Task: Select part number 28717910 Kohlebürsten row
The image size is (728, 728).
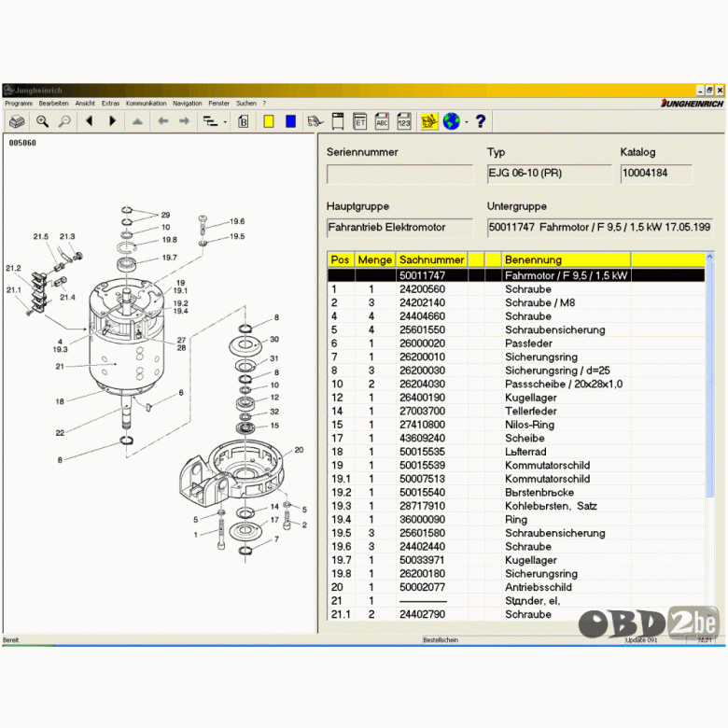Action: click(516, 506)
